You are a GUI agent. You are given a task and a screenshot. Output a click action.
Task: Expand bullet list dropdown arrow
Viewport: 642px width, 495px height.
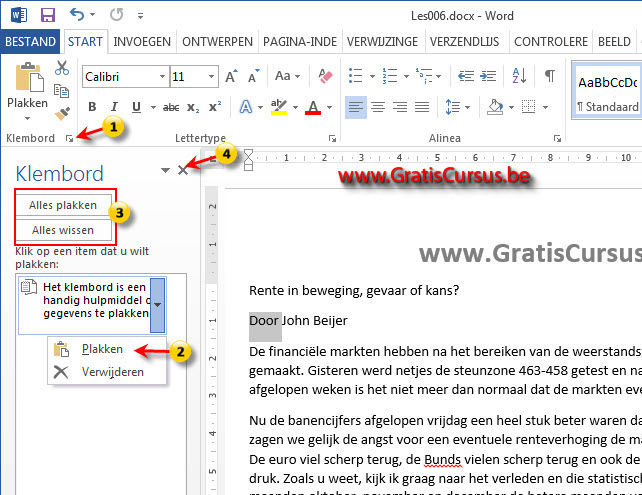point(372,76)
